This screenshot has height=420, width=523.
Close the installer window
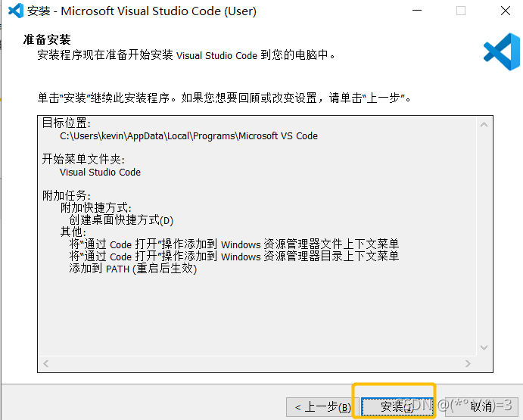point(506,11)
